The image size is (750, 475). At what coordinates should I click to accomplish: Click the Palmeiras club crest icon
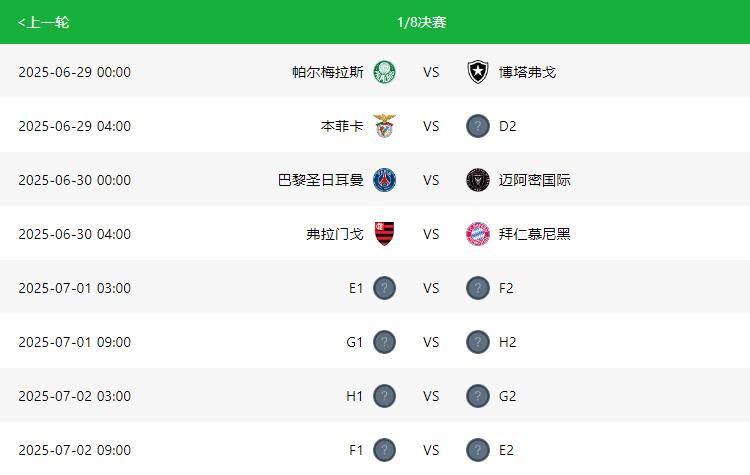(384, 72)
